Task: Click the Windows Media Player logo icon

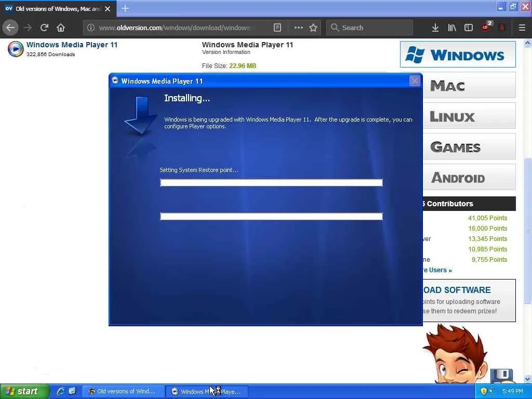Action: click(16, 49)
